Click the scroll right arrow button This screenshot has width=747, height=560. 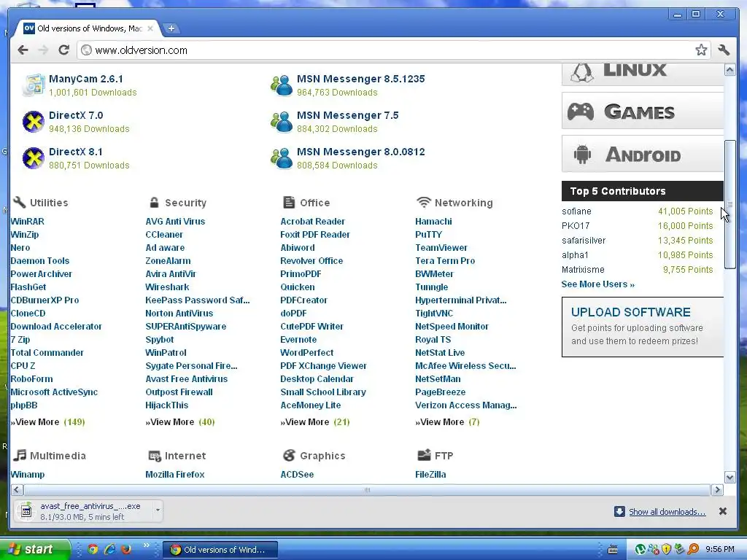(x=717, y=489)
